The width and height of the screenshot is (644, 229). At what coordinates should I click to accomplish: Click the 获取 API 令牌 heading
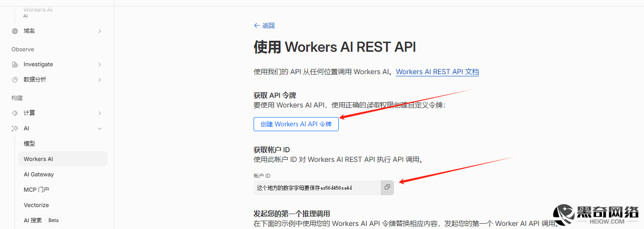click(275, 96)
